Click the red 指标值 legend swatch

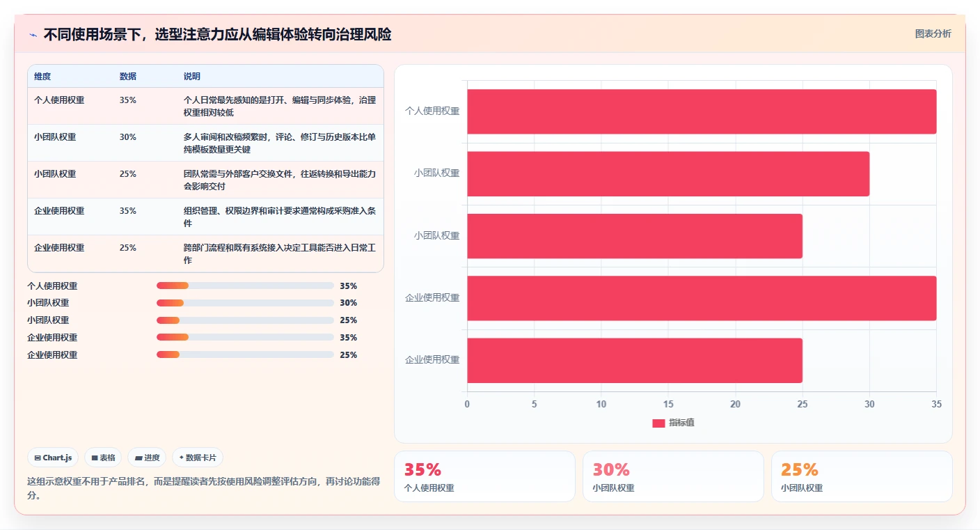click(658, 423)
